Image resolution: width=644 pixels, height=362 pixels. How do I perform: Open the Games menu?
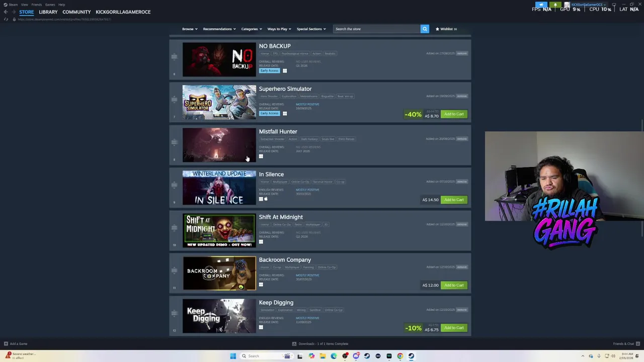click(50, 5)
